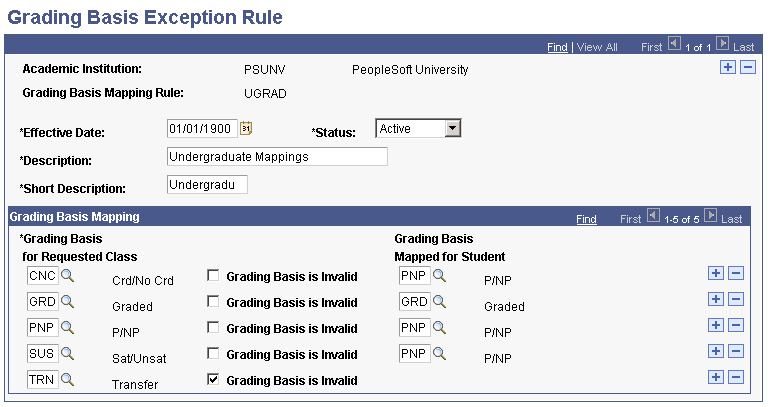Check Grading Basis is Invalid for Crd/No Crd
The width and height of the screenshot is (774, 407).
tap(213, 276)
